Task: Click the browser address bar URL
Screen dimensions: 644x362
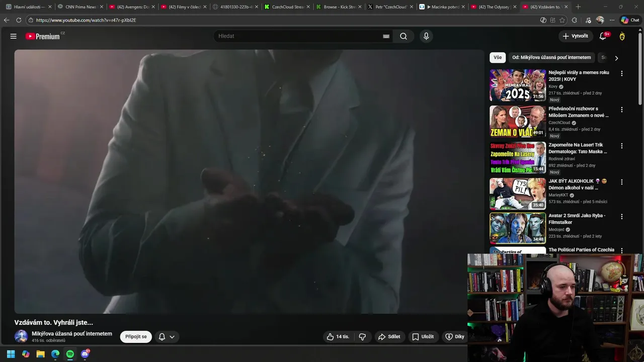Action: point(86,20)
